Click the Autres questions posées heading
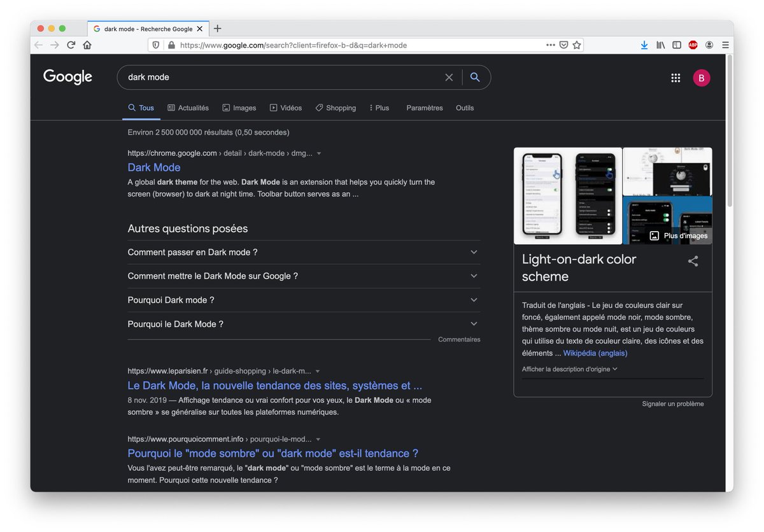 [188, 228]
